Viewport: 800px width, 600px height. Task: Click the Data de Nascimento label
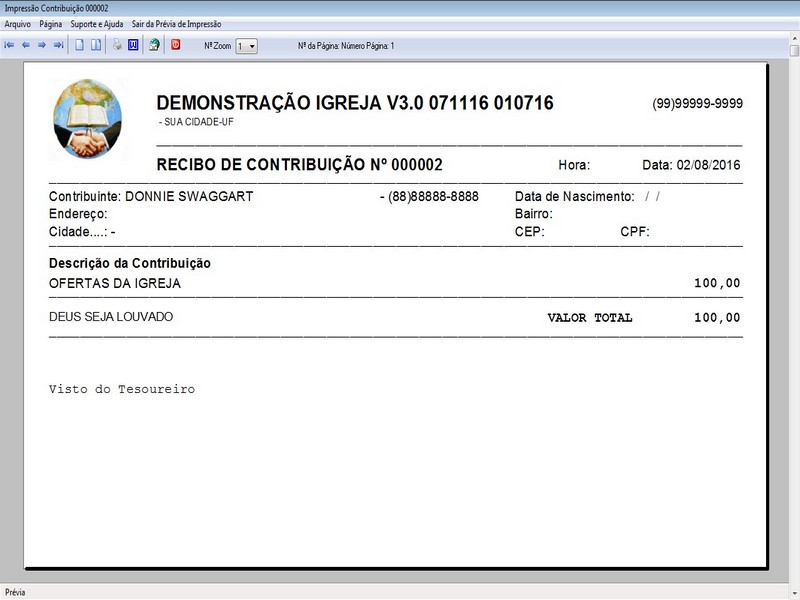click(574, 196)
